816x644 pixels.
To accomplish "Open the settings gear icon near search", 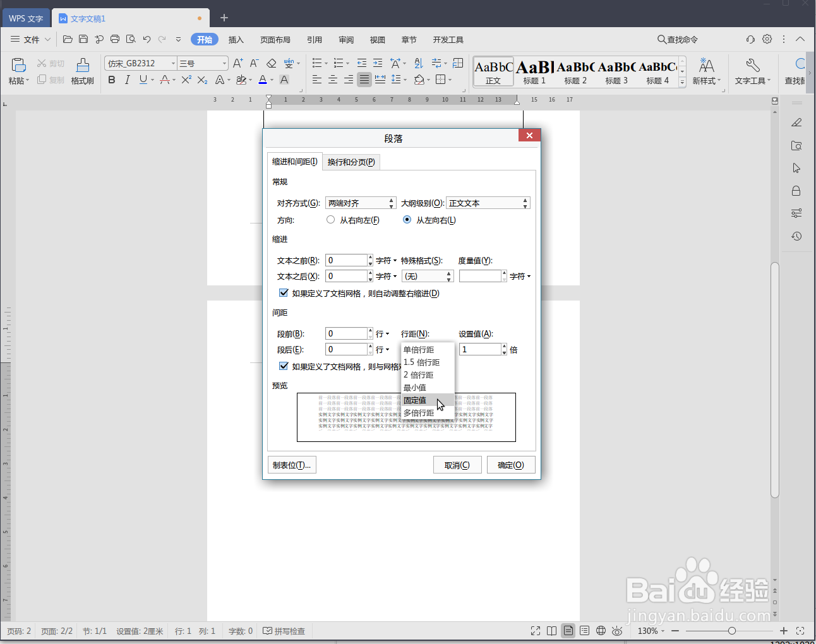I will pos(767,39).
